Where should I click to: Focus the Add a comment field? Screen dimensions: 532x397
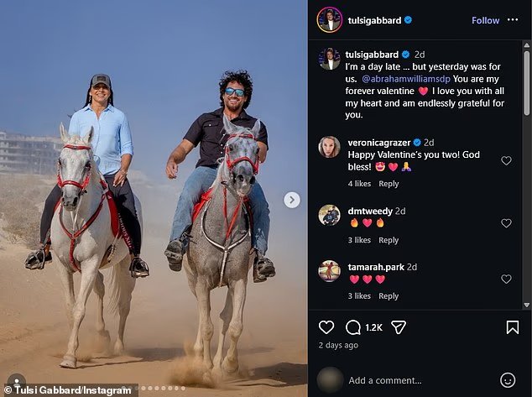pyautogui.click(x=420, y=380)
